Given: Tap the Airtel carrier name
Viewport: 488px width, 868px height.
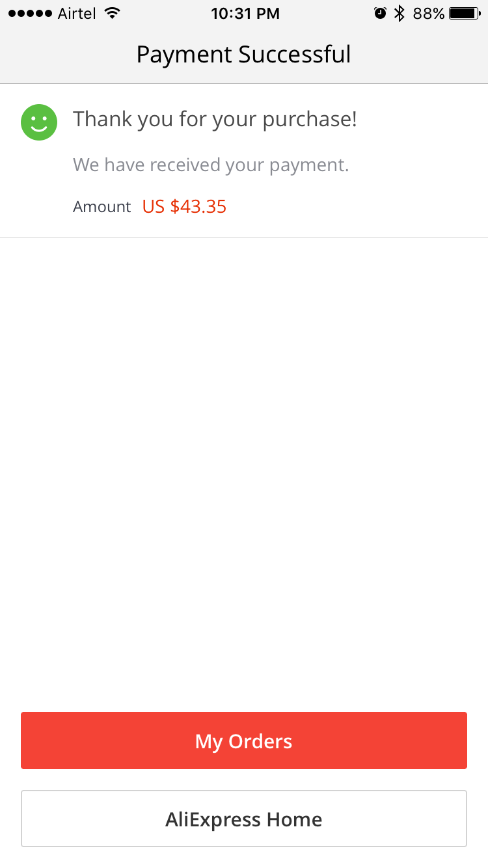Looking at the screenshot, I should pyautogui.click(x=77, y=14).
